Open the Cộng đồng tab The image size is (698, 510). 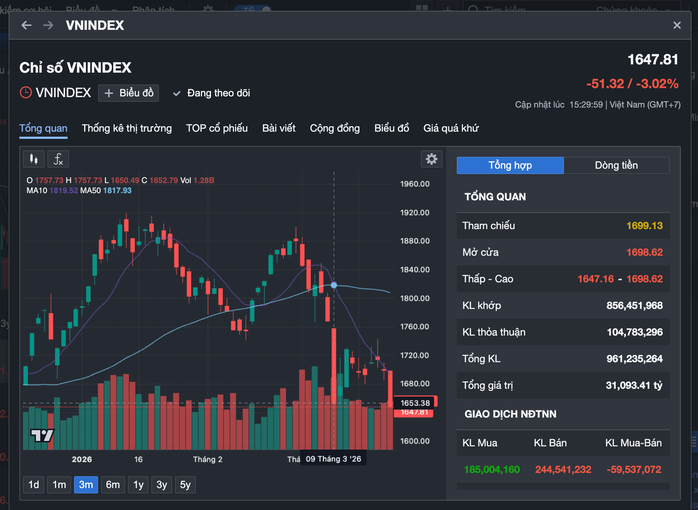click(335, 128)
